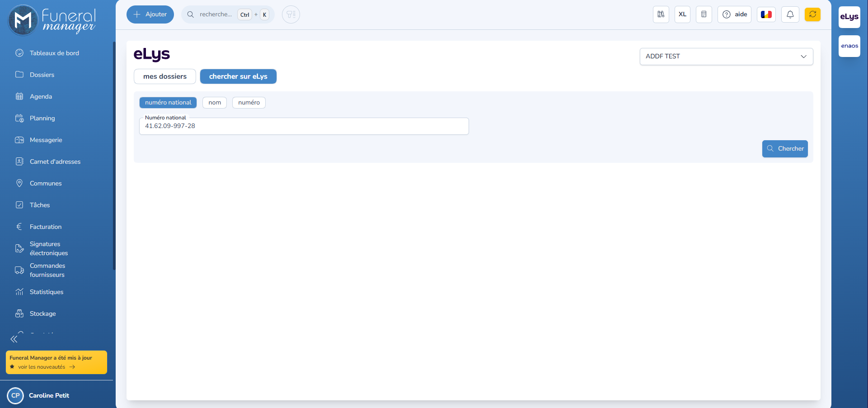Click the Chercher search button

(x=785, y=149)
